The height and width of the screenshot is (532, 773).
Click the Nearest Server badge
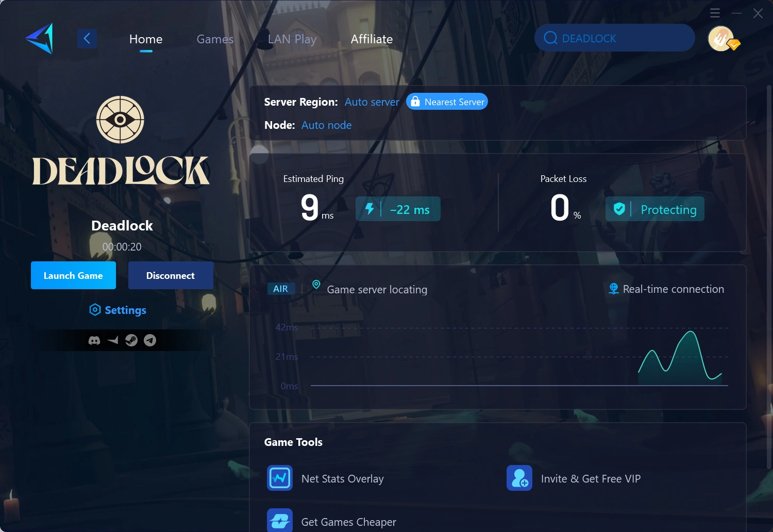click(x=447, y=102)
